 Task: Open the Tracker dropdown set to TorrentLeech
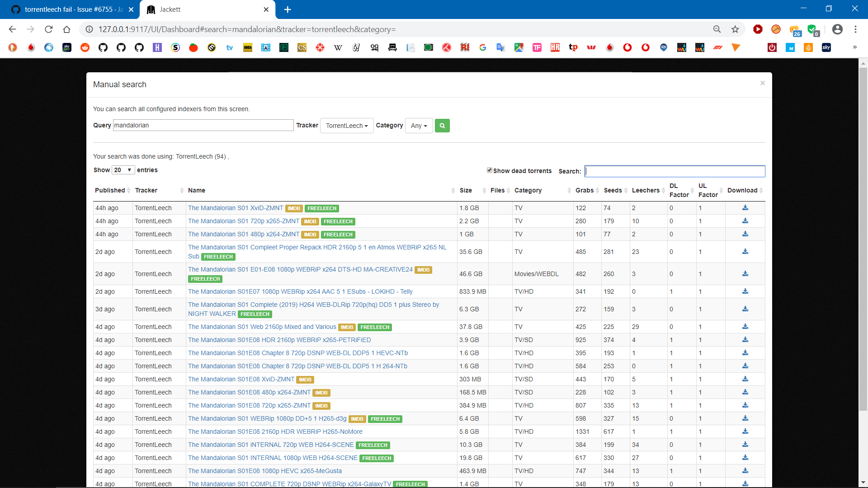pyautogui.click(x=346, y=126)
